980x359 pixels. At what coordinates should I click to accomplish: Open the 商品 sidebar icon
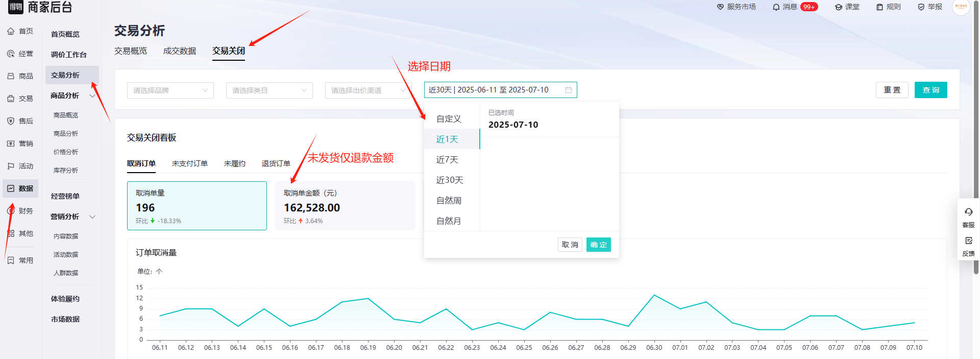click(x=11, y=76)
